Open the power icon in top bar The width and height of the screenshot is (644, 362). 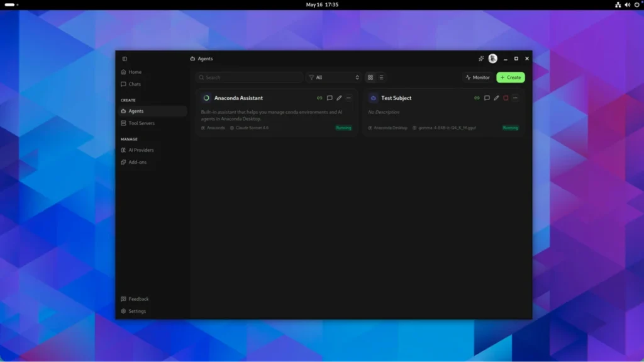[x=636, y=5]
